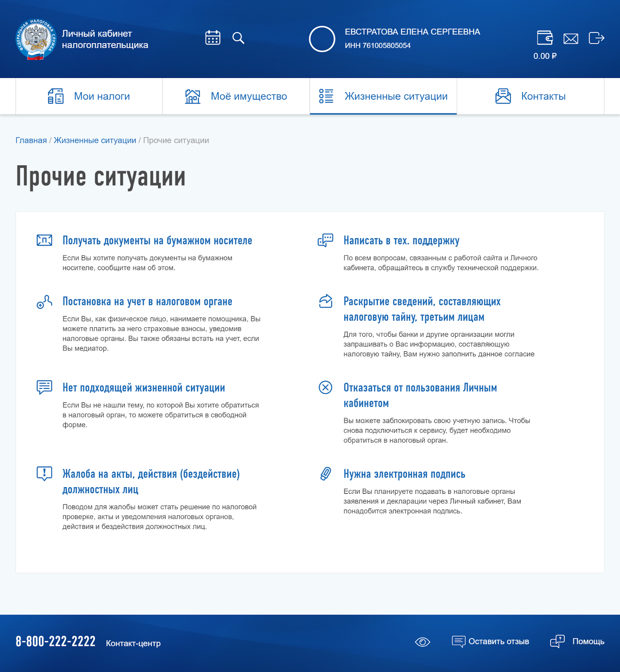This screenshot has height=672, width=620.
Task: Click the electronic signature paperclip icon
Action: [x=325, y=474]
